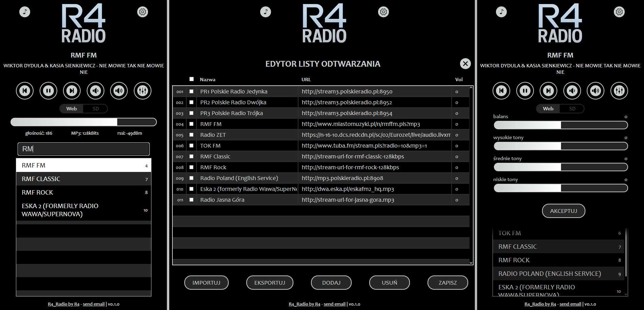Adjust the niskie tony slider
Viewport: 644px width, 310px height.
561,188
